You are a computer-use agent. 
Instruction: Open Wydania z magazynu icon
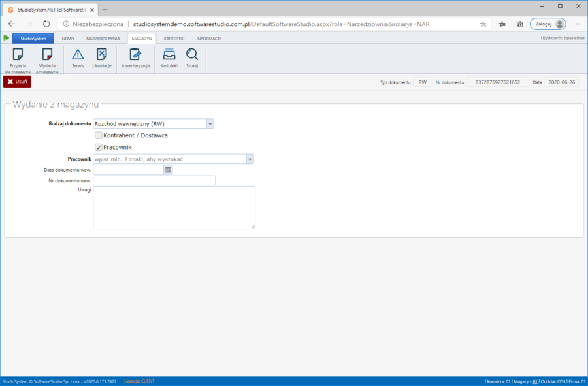pos(47,55)
